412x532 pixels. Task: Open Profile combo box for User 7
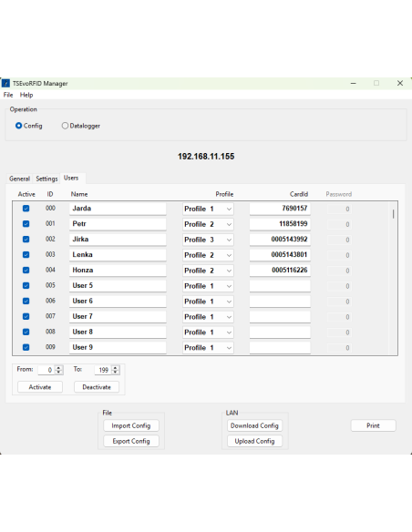[208, 317]
